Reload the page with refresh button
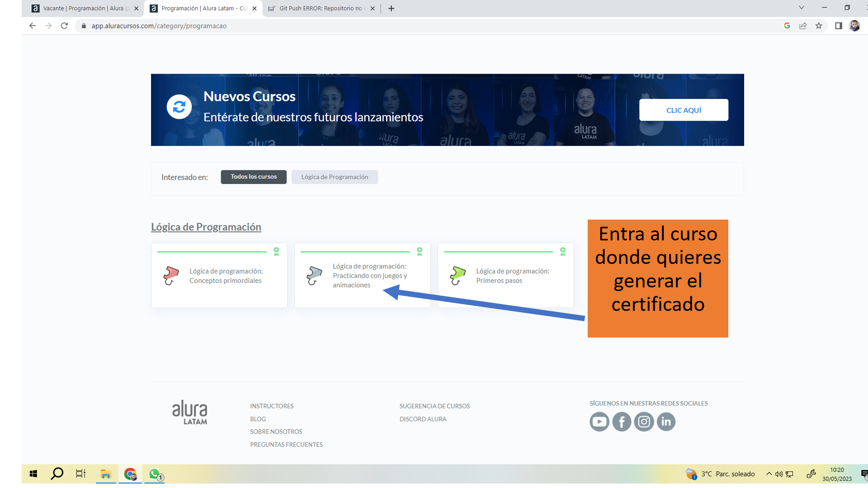This screenshot has width=868, height=488. 64,26
